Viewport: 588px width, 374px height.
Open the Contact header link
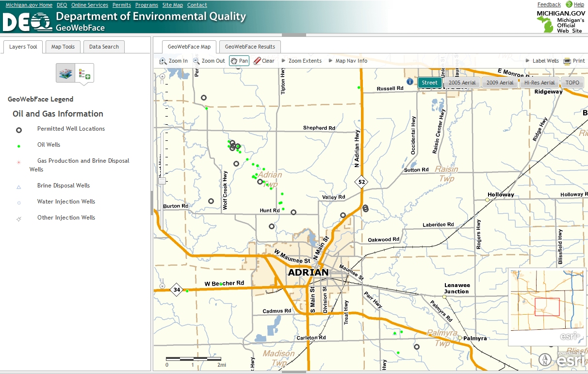click(x=197, y=5)
